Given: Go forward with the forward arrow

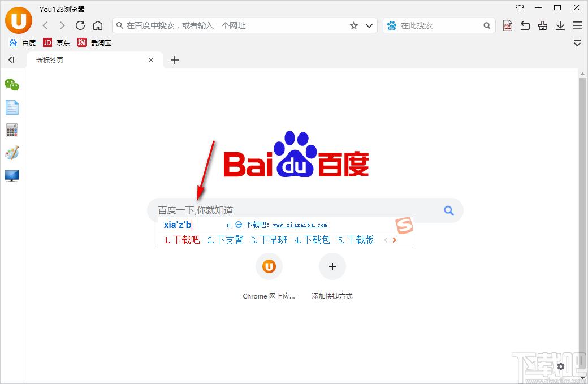Looking at the screenshot, I should coord(62,25).
